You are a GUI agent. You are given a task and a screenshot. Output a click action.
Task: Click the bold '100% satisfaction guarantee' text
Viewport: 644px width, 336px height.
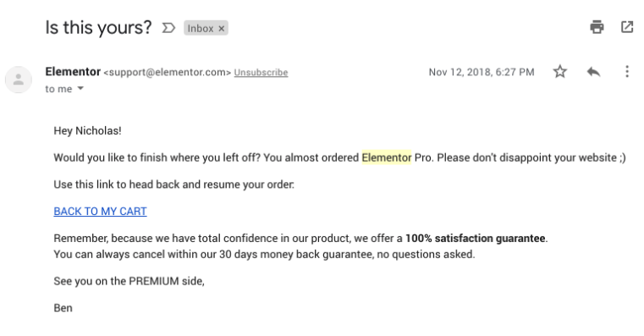pyautogui.click(x=476, y=238)
